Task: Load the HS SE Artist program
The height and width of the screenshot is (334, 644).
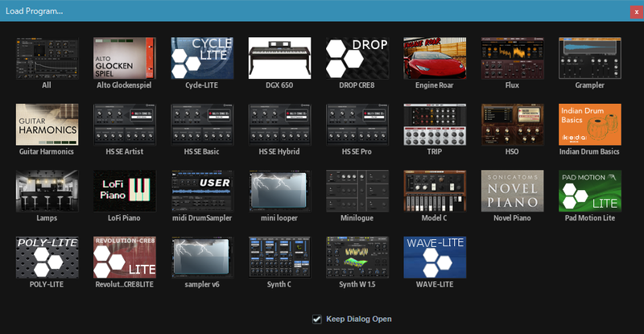Action: [x=125, y=125]
